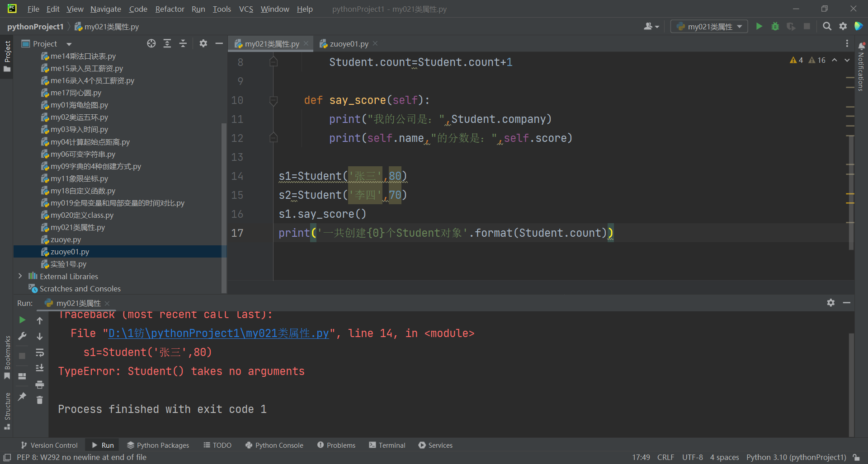
Task: Open the Services tool window
Action: 435,445
